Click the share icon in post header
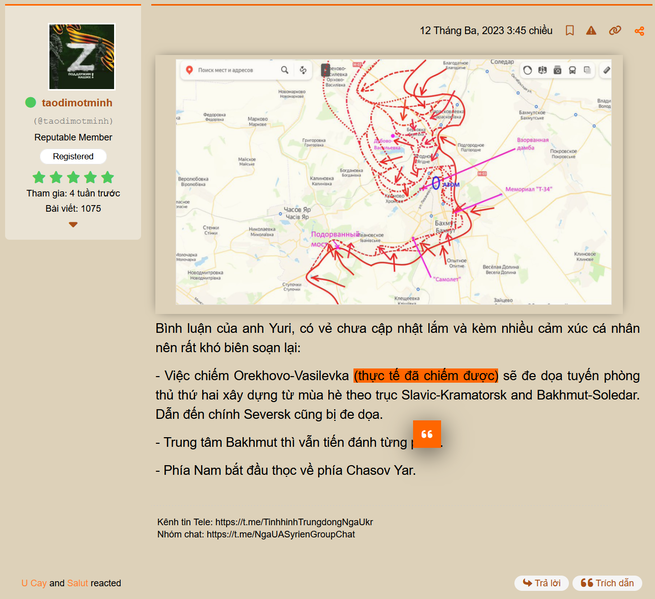655x599 pixels. (639, 31)
